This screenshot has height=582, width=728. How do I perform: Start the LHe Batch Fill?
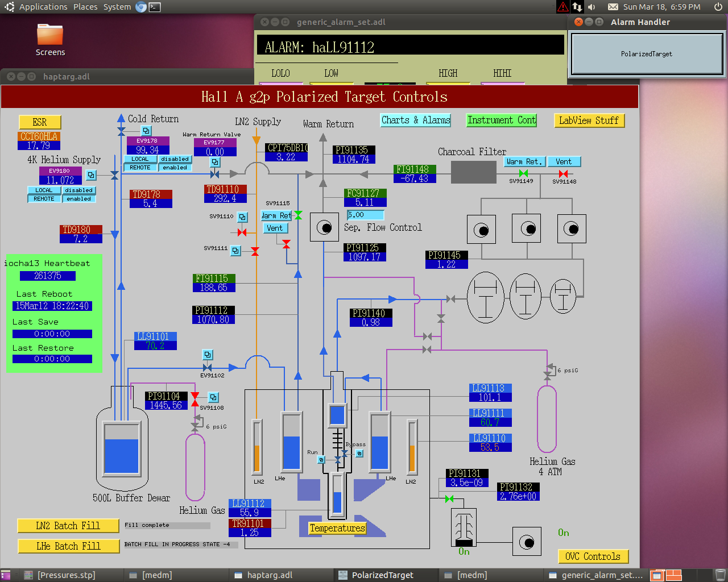tap(68, 546)
